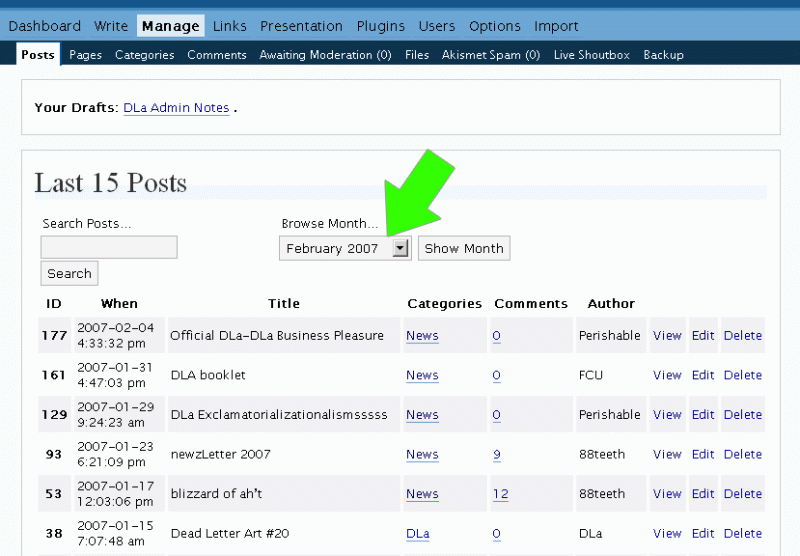Open News category of DLA booklet
The height and width of the screenshot is (556, 800).
(422, 375)
